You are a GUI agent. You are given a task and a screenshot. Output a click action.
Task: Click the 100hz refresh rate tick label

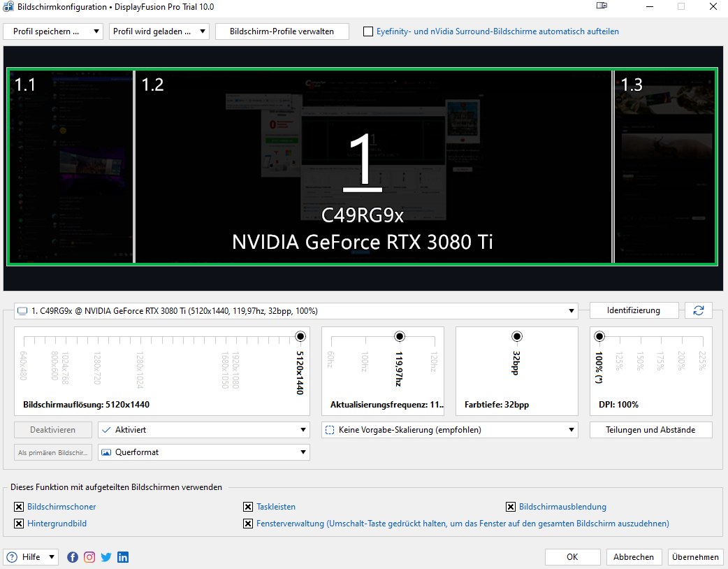[365, 361]
